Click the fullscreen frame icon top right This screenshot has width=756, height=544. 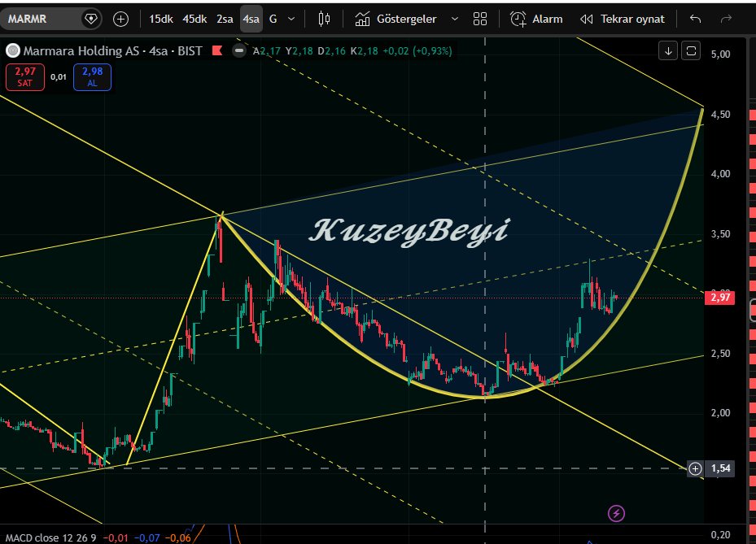coord(691,50)
